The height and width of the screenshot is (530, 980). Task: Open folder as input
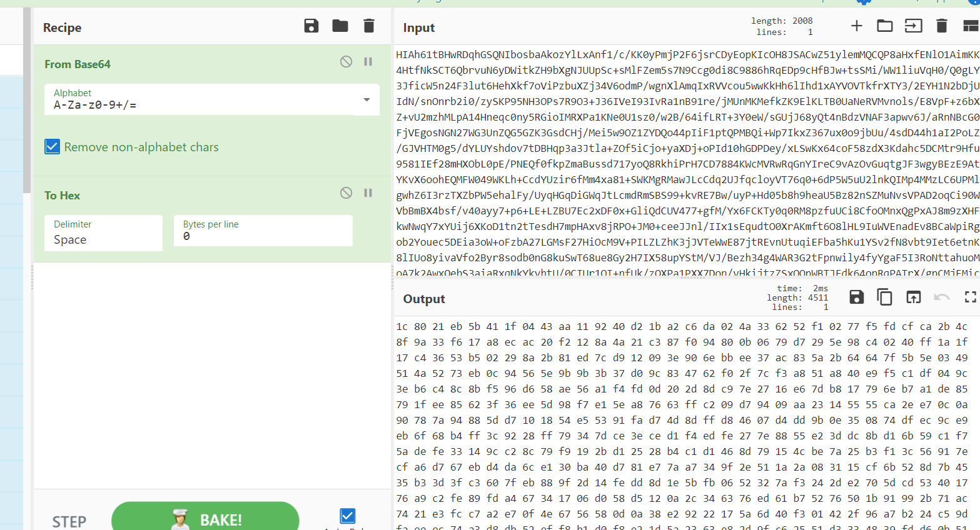[x=885, y=26]
